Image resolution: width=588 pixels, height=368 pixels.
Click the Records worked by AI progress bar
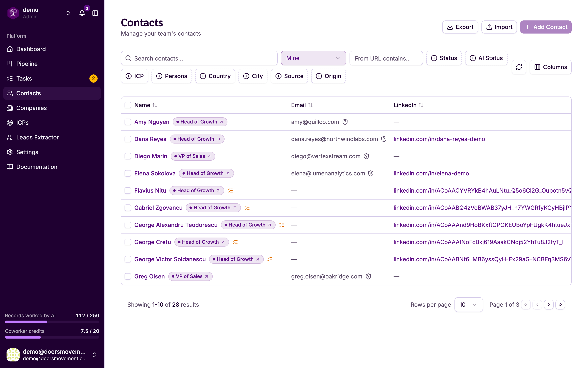52,322
